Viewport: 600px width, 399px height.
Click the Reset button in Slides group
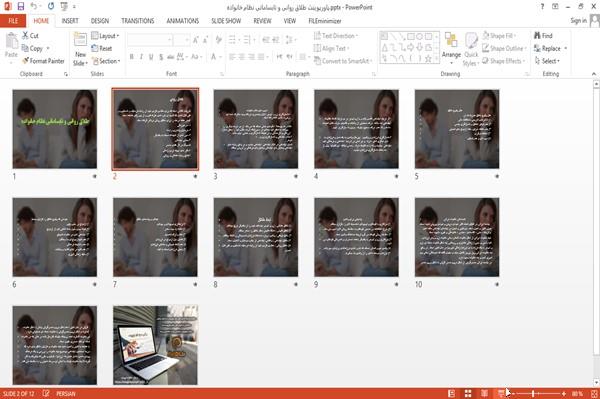102,48
